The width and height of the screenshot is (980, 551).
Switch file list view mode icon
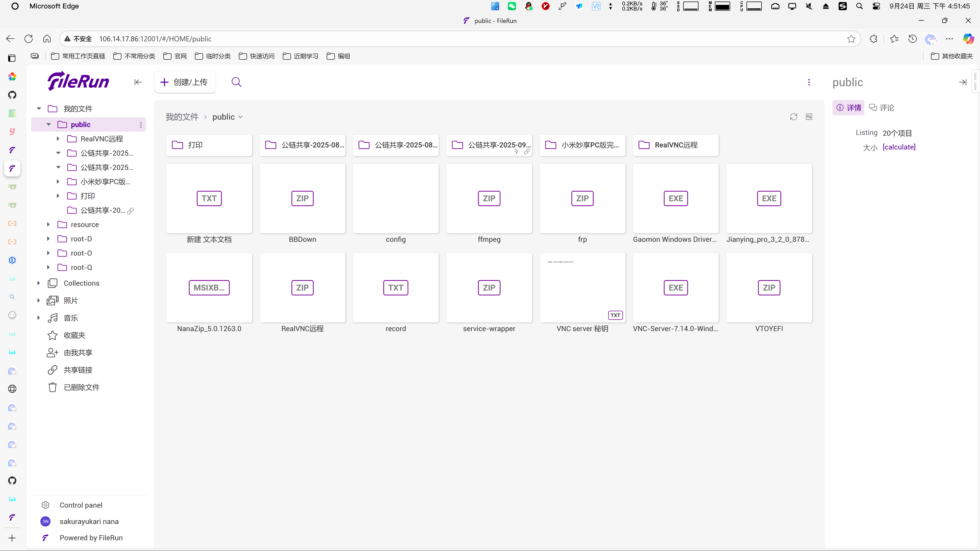tap(809, 117)
